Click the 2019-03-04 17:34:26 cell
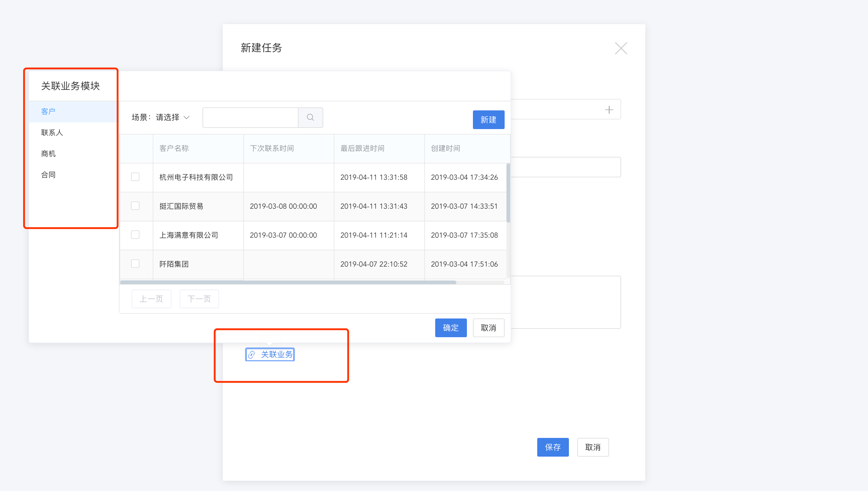This screenshot has width=868, height=491. tap(466, 177)
